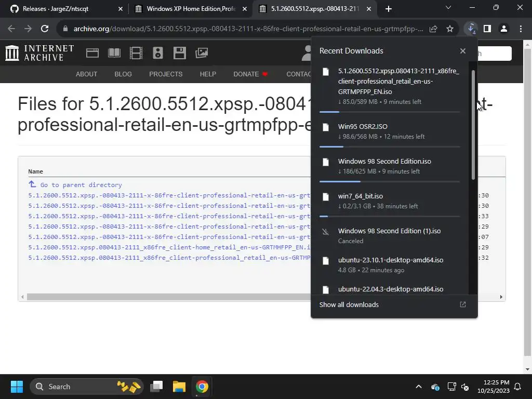The image size is (532, 399).
Task: Open the ubuntu-23.10.1-desktop-amd64.iso download
Action: (390, 264)
